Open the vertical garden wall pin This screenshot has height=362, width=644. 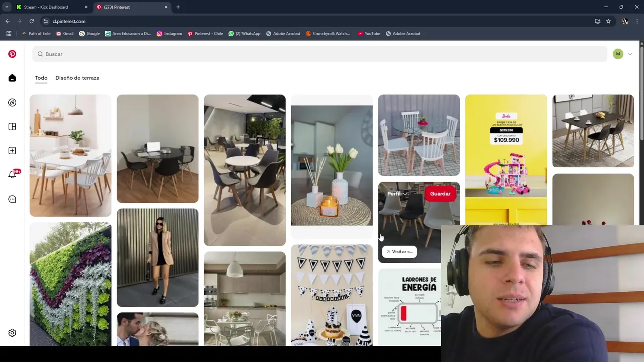(70, 284)
